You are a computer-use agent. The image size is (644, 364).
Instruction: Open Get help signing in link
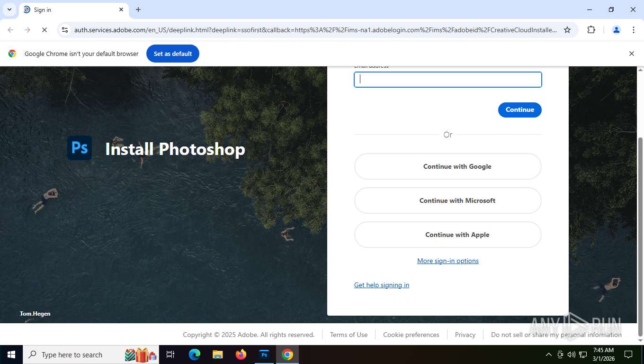tap(381, 285)
